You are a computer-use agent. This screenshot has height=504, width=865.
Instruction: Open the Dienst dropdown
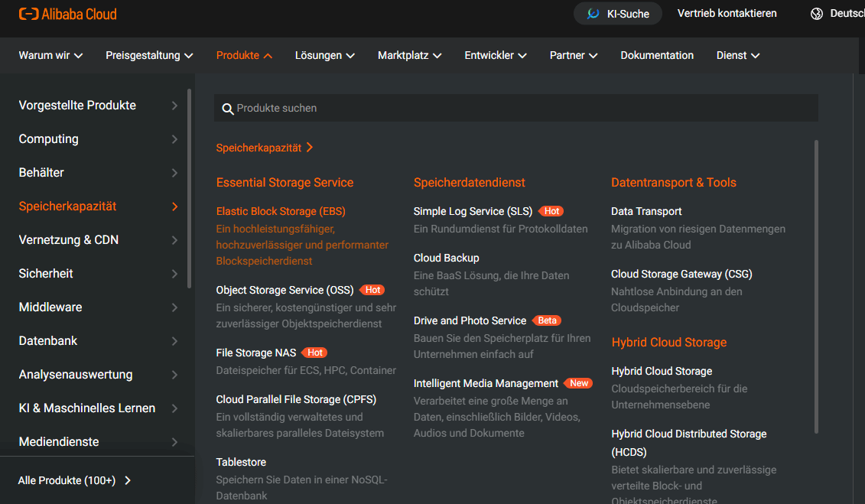point(737,55)
